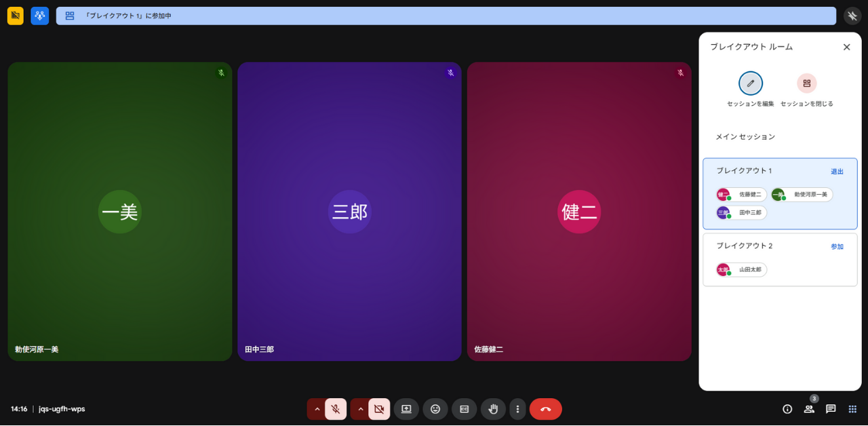
Task: Click the 山田太郎 participant chip
Action: click(x=742, y=270)
